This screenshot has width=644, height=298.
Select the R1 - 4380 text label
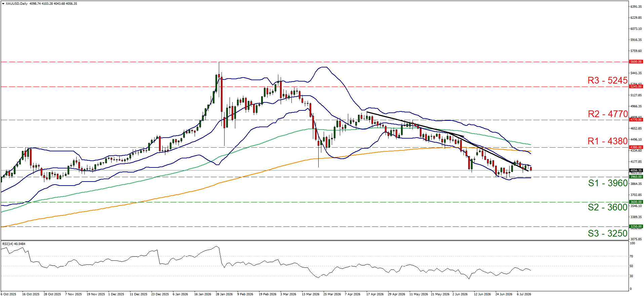pos(607,141)
